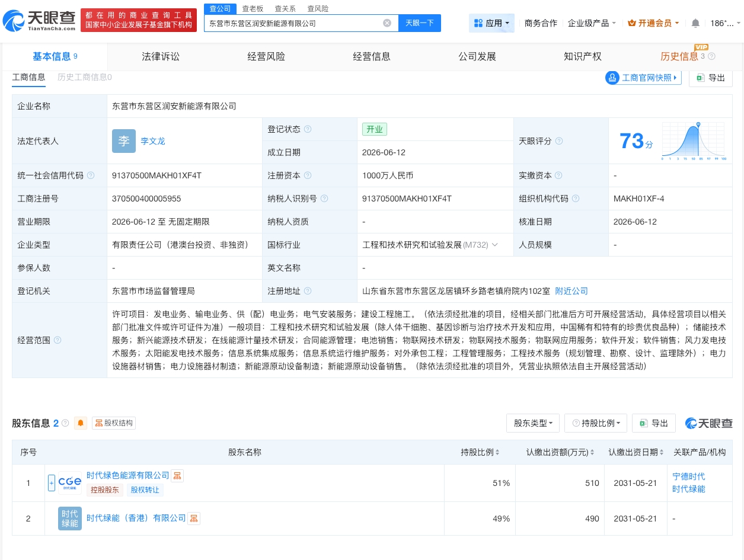The height and width of the screenshot is (560, 744).
Task: Export business info via top 导出 button
Action: coord(710,78)
